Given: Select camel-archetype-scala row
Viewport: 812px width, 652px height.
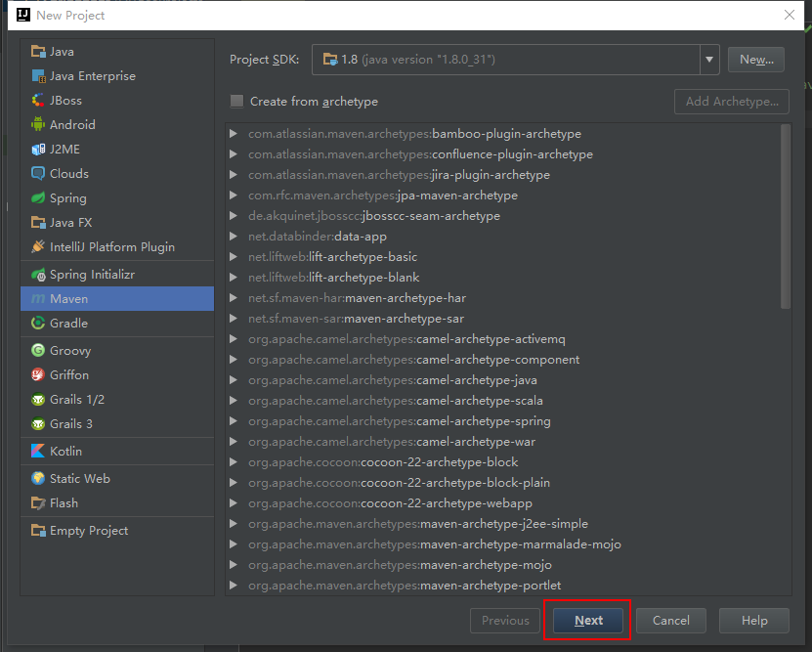Looking at the screenshot, I should [508, 401].
